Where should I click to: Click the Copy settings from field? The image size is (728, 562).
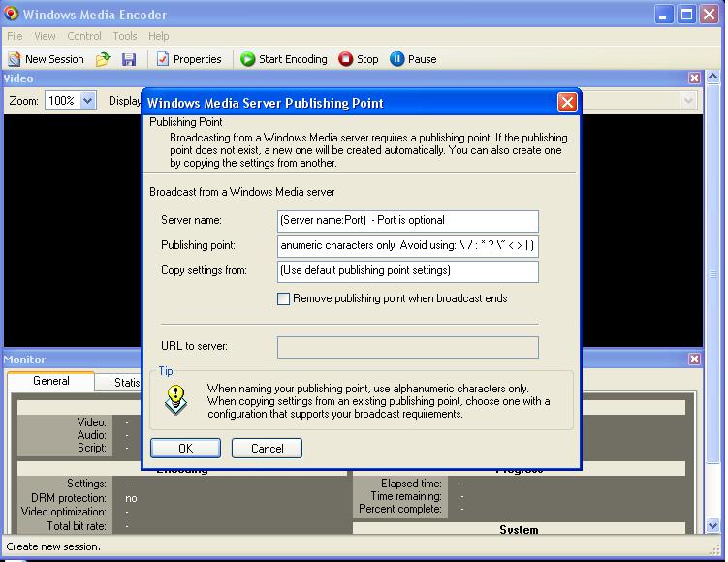408,271
